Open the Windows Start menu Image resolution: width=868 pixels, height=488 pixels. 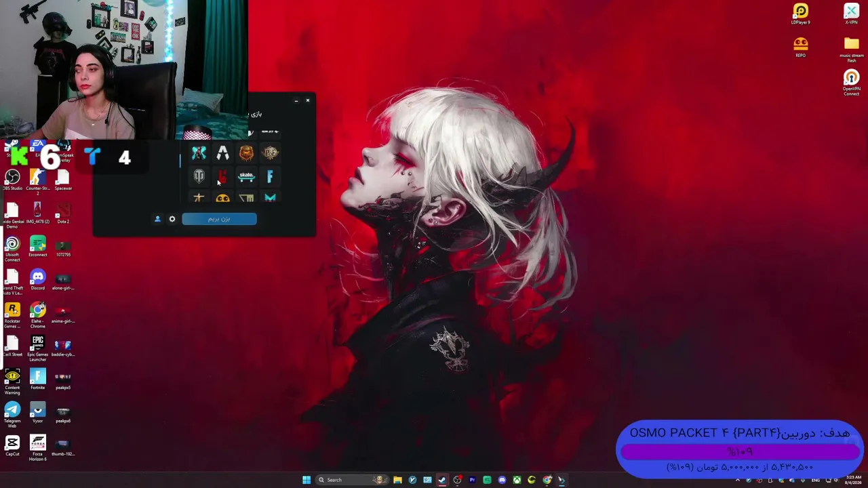[307, 480]
